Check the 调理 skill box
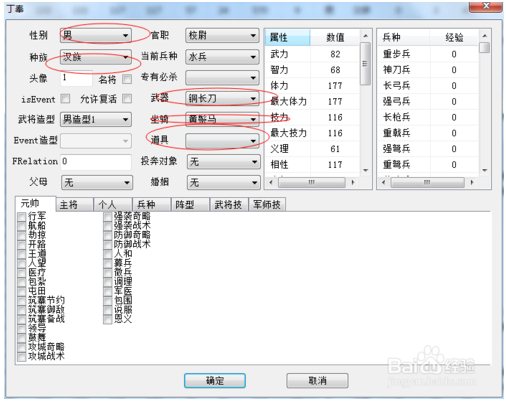Image resolution: width=506 pixels, height=403 pixels. click(108, 282)
